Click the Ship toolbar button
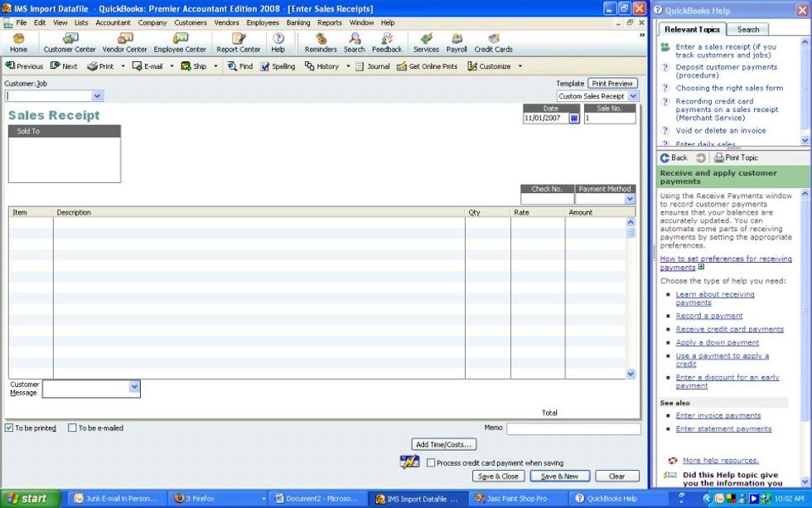812x508 pixels. coord(194,66)
